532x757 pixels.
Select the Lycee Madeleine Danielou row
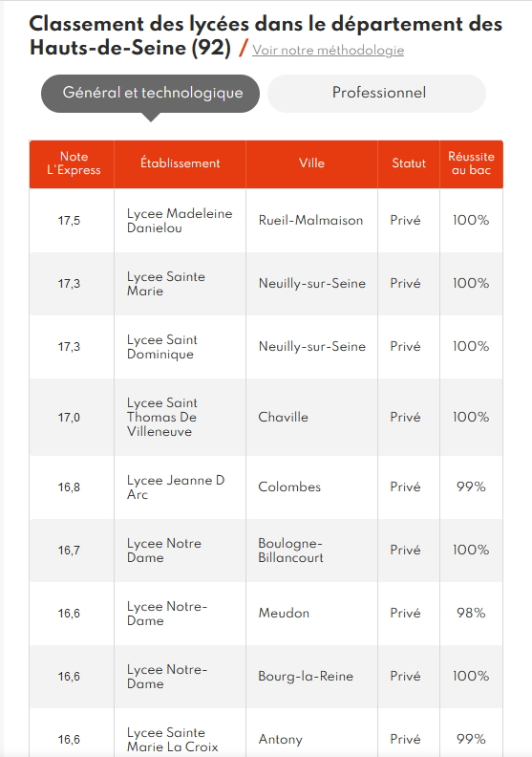(x=266, y=221)
